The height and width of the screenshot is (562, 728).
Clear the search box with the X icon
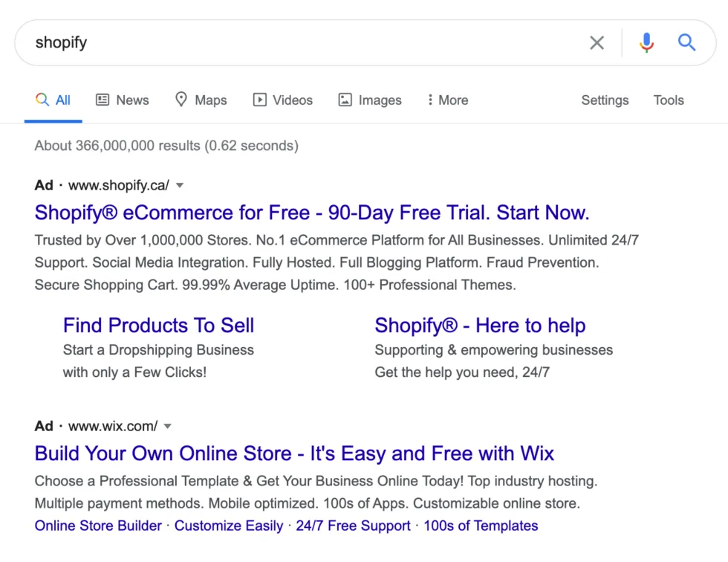click(597, 42)
